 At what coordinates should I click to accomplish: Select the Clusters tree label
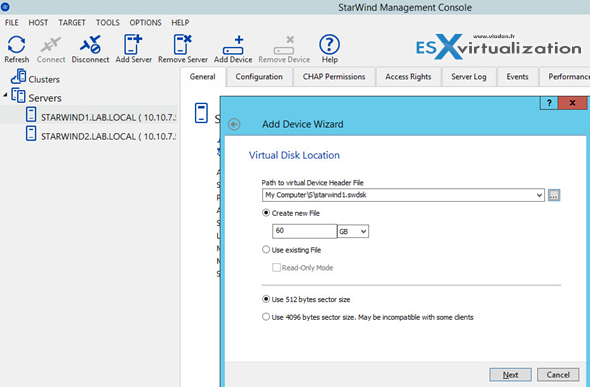pos(44,79)
